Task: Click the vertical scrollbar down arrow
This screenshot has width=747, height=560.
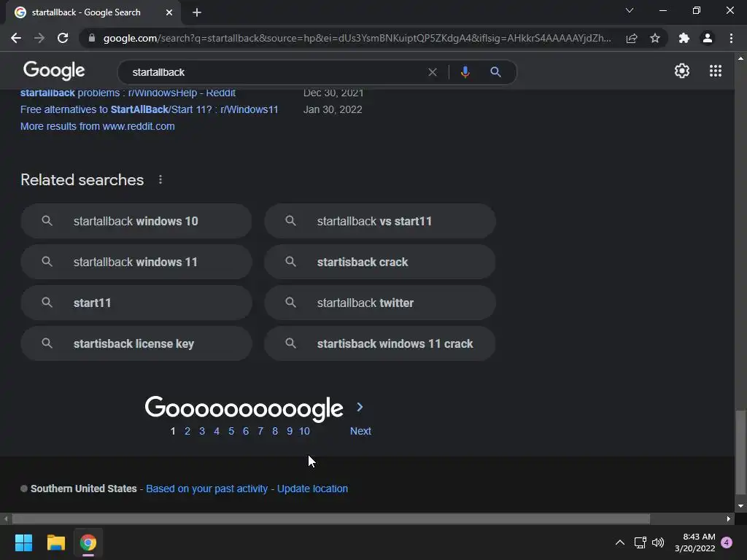Action: [740, 506]
